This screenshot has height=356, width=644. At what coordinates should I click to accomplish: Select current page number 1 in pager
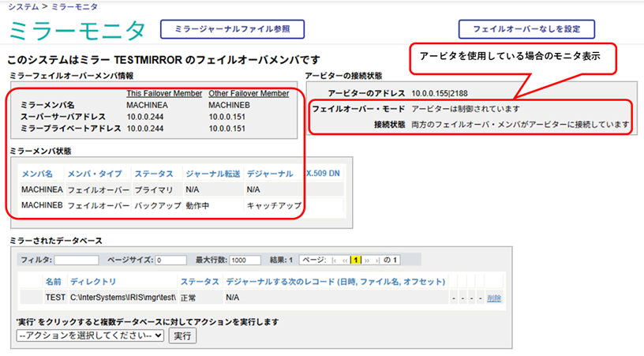tap(356, 260)
